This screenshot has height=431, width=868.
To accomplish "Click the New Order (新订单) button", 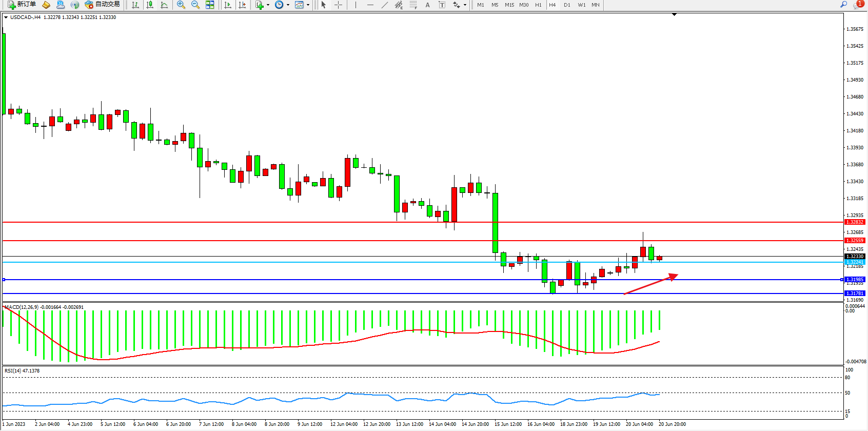I will coord(22,5).
